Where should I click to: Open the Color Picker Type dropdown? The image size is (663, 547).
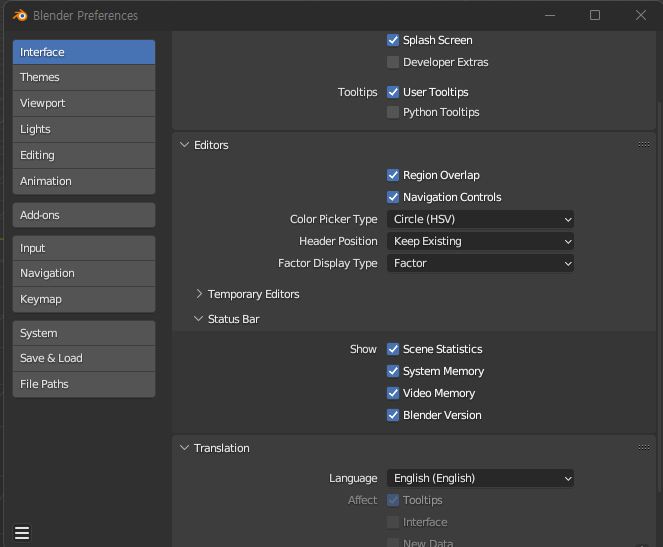click(480, 219)
